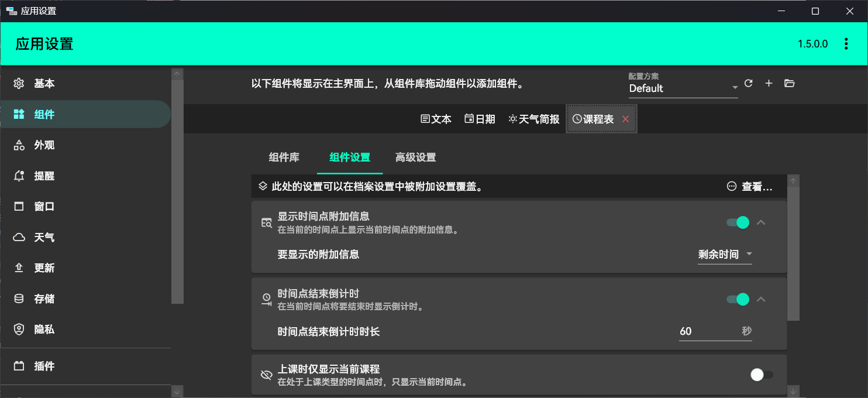Screen dimensions: 868x398
Task: Open the three-dot more options menu
Action: tap(846, 44)
